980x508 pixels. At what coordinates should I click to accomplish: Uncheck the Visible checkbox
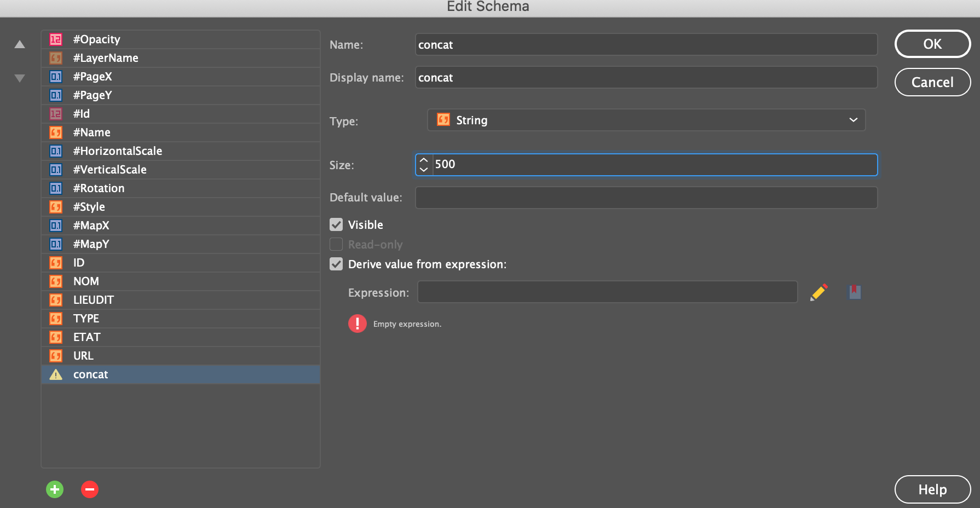[336, 225]
